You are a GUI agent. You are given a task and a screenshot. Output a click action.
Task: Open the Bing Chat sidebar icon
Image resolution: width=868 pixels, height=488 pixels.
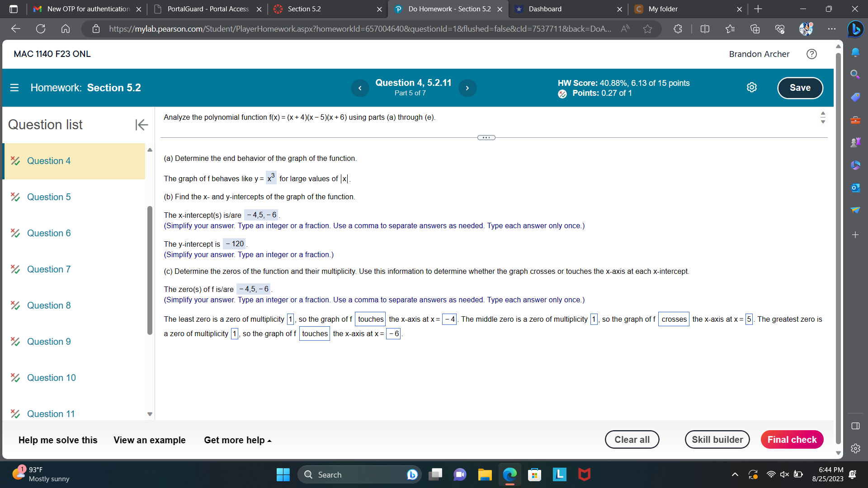click(x=855, y=29)
